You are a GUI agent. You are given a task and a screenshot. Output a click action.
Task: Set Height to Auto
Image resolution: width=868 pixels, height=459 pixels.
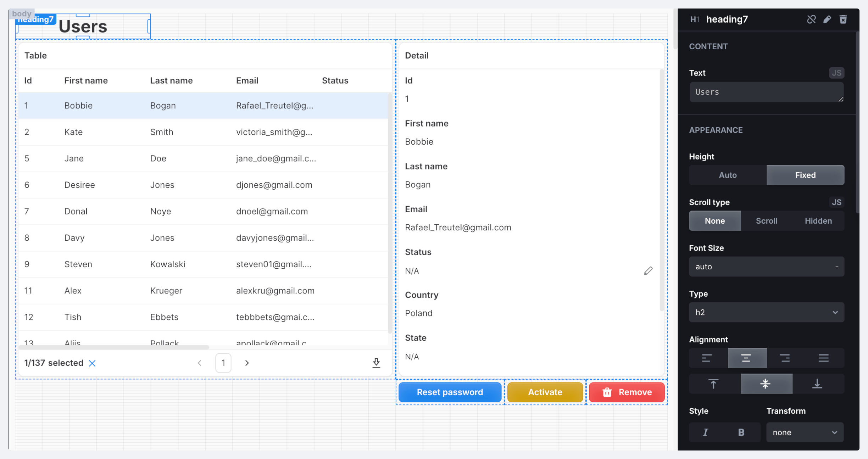click(728, 175)
